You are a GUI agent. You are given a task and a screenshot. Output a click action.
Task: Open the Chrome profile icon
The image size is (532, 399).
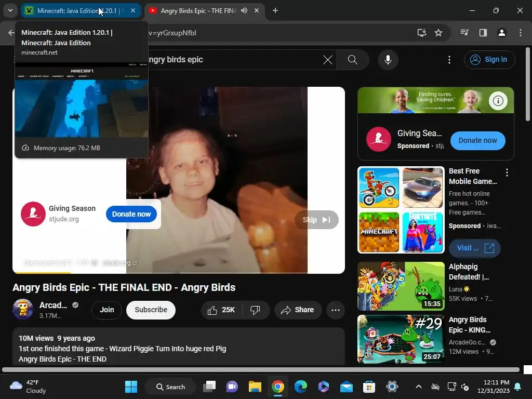(502, 33)
